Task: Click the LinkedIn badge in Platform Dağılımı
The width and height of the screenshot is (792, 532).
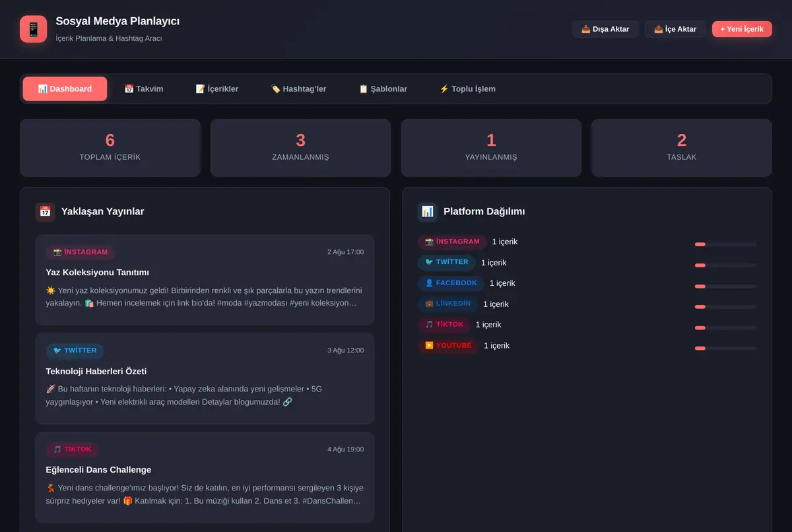Action: click(447, 304)
